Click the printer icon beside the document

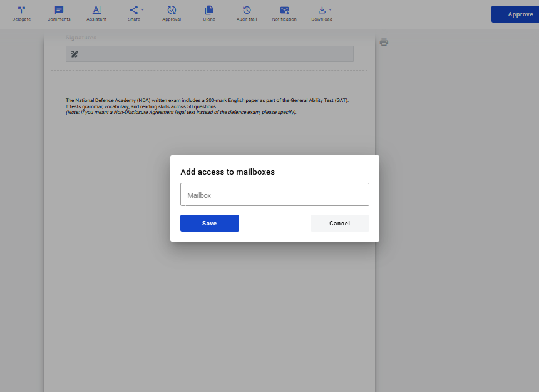(384, 43)
